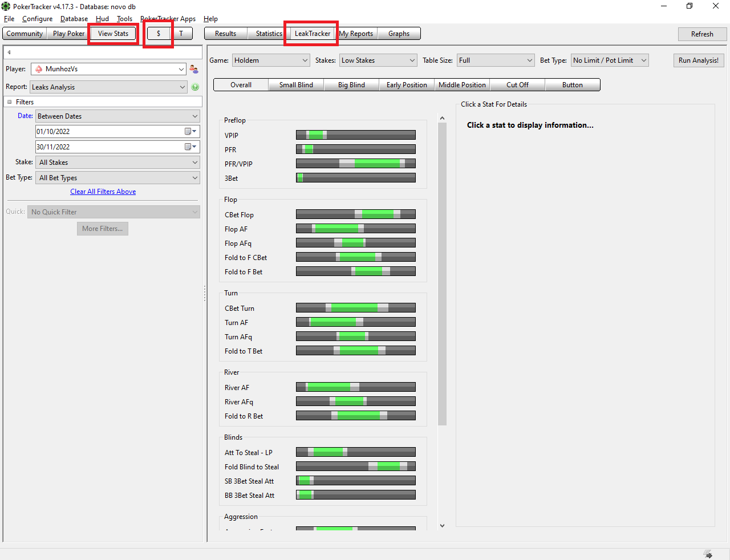
Task: Click the green help icon beside Report
Action: pyautogui.click(x=195, y=87)
